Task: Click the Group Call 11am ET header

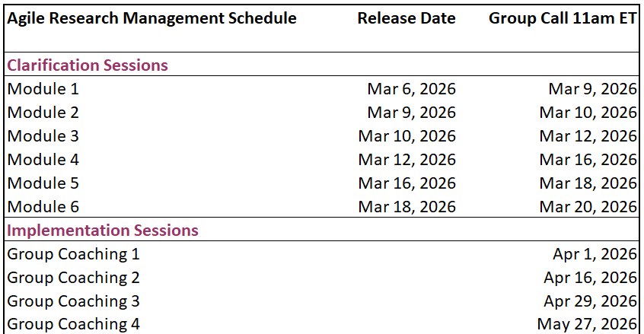Action: [563, 17]
